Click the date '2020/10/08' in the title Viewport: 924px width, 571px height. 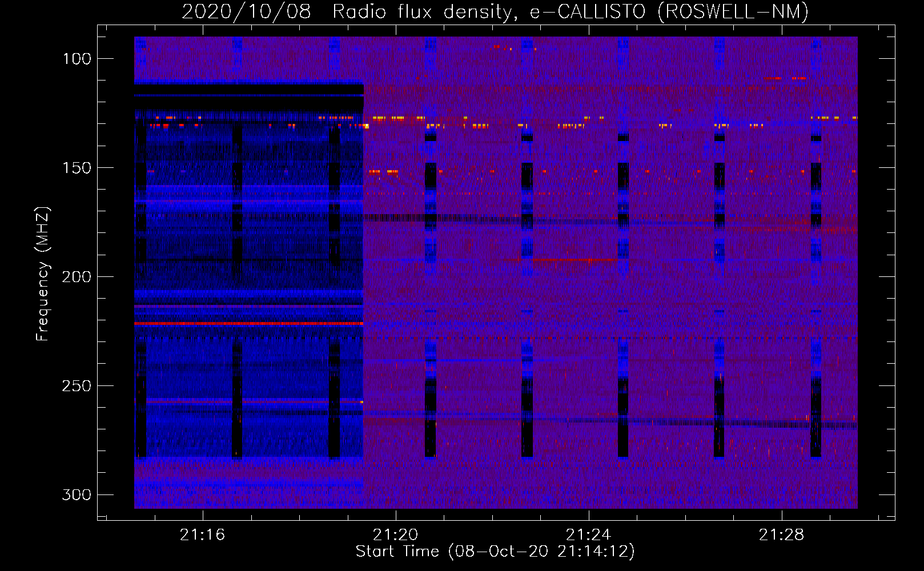[x=246, y=11]
